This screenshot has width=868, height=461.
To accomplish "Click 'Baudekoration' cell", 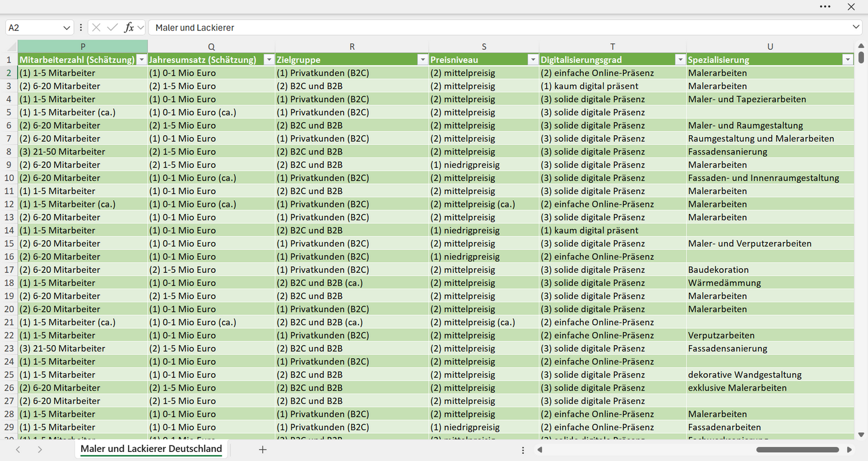I will [770, 270].
